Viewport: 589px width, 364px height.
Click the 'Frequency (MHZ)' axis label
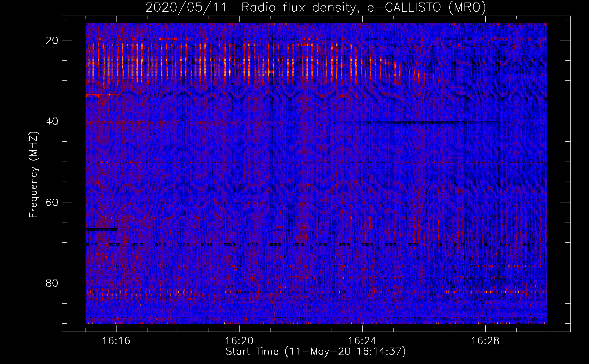click(33, 175)
